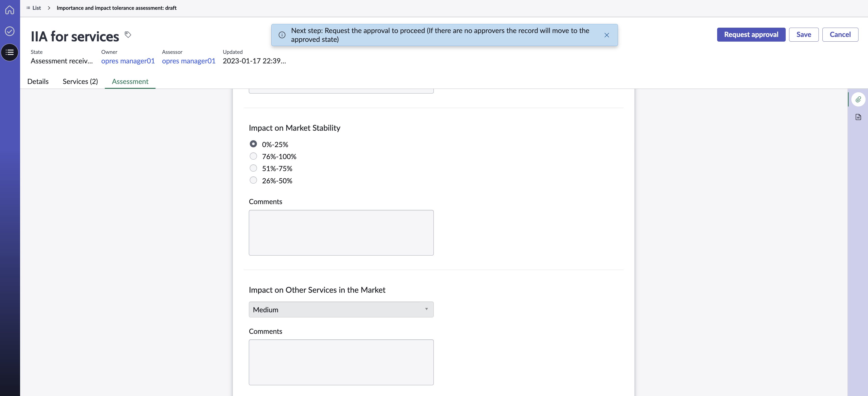This screenshot has height=396, width=868.
Task: Select the 76%-100% radio option
Action: [253, 156]
